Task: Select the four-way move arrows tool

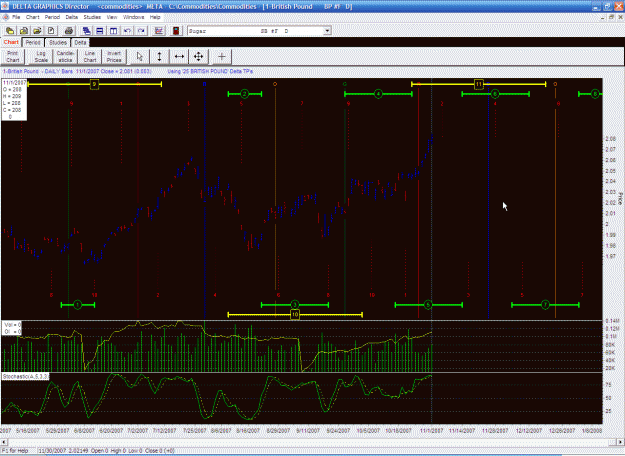Action: point(199,57)
